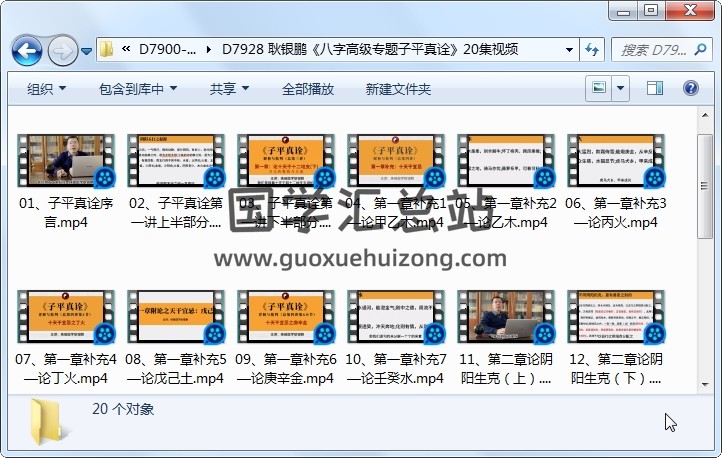The height and width of the screenshot is (458, 722).
Task: Open the address bar history dropdown
Action: pyautogui.click(x=569, y=50)
